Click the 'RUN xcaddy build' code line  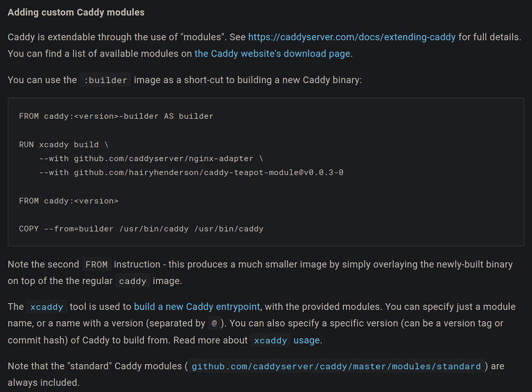pos(64,145)
